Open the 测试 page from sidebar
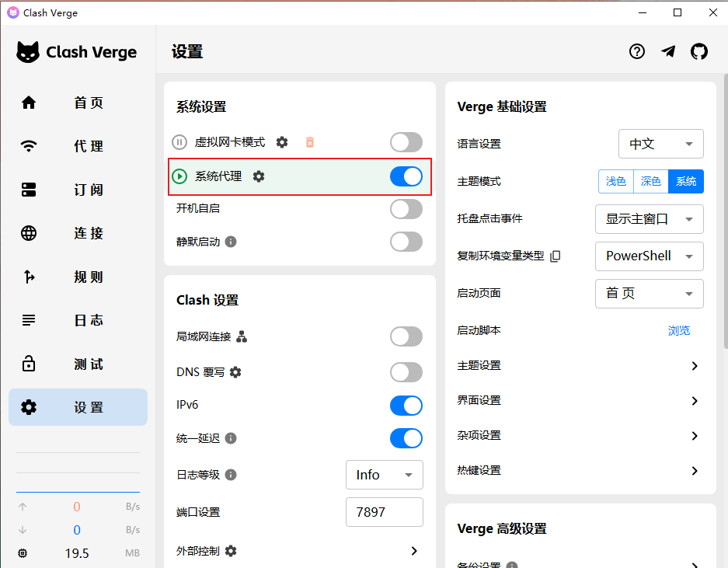 (x=78, y=363)
